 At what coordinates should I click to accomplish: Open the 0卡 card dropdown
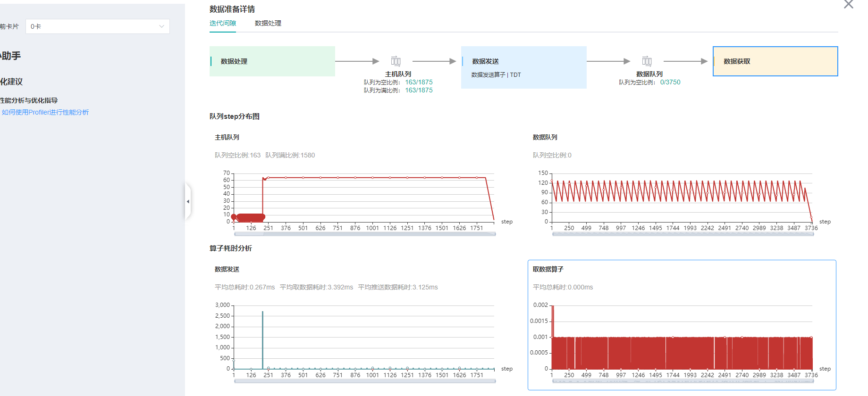coord(98,26)
